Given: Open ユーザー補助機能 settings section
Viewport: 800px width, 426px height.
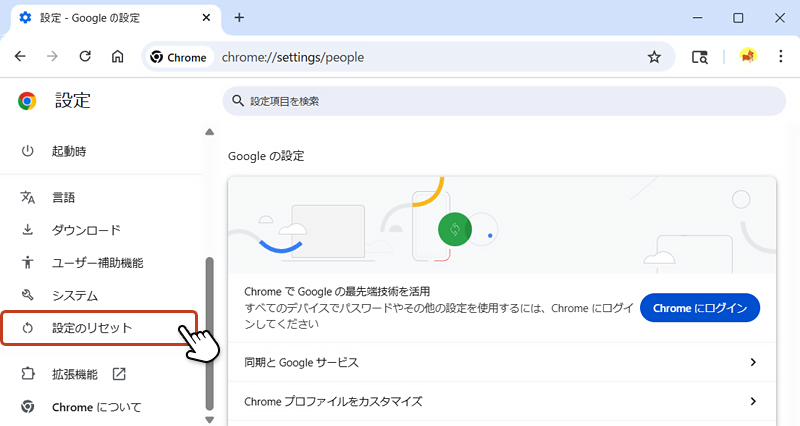Looking at the screenshot, I should 101,263.
